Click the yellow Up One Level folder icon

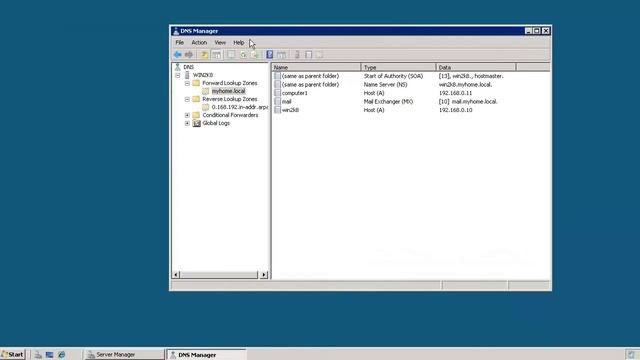click(x=204, y=55)
